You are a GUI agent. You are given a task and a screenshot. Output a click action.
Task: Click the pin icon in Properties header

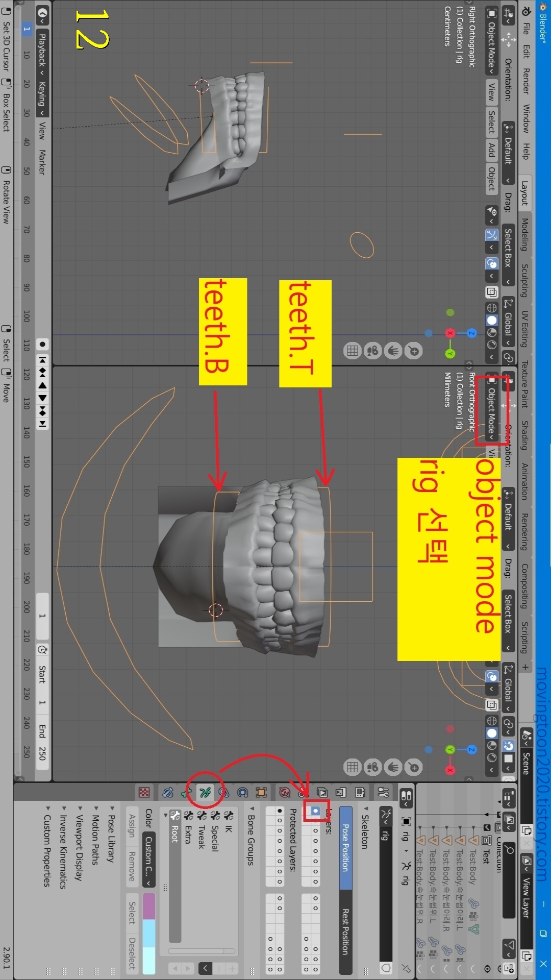pyautogui.click(x=406, y=968)
